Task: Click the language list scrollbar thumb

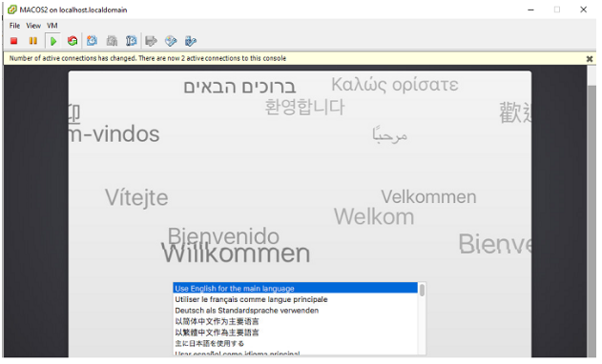Action: (422, 290)
